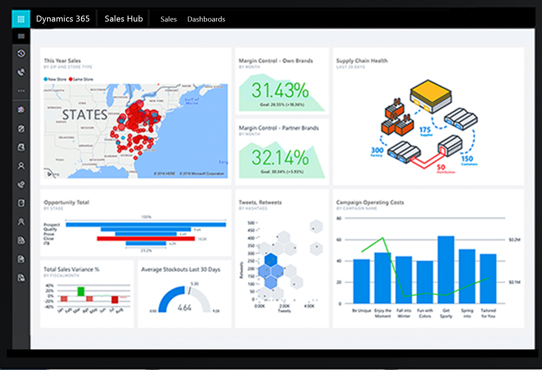Click the Campaign Operating Costs tile title

[x=370, y=202]
